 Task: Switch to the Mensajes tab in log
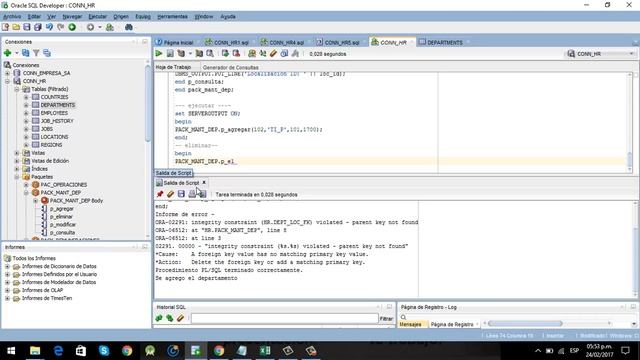point(410,324)
